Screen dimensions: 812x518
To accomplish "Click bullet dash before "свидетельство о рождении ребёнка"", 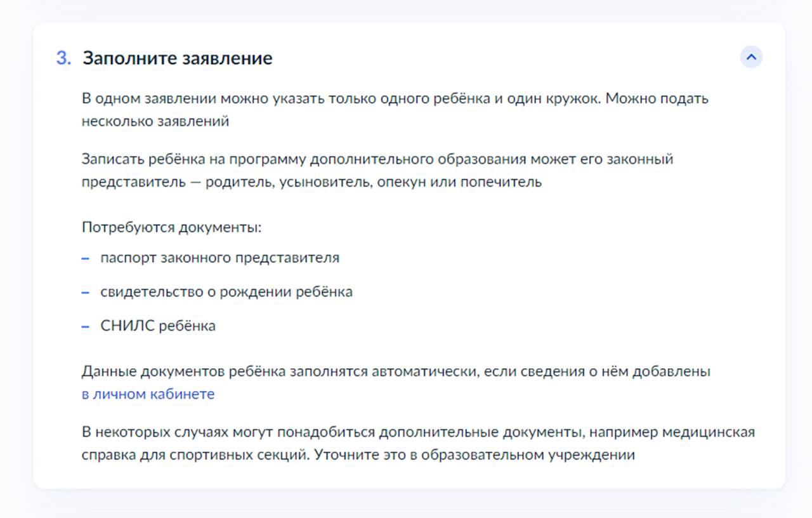I will 84,291.
